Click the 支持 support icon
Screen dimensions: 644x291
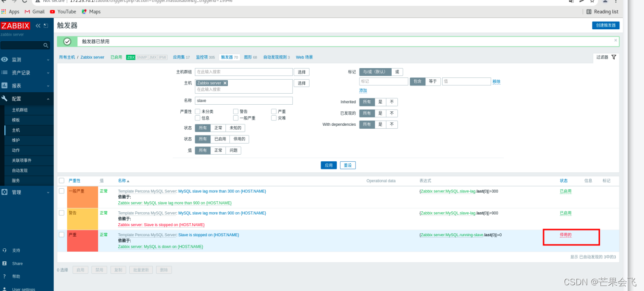tap(4, 250)
